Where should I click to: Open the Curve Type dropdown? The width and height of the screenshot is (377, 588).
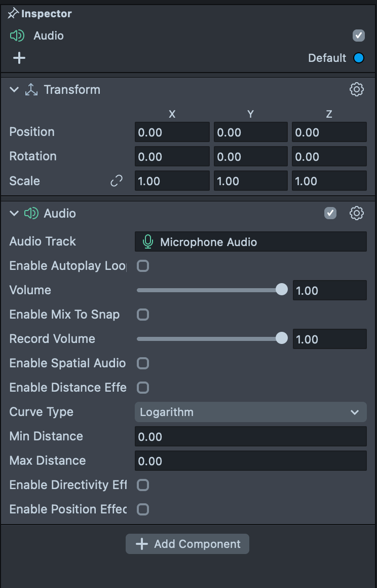pos(250,412)
